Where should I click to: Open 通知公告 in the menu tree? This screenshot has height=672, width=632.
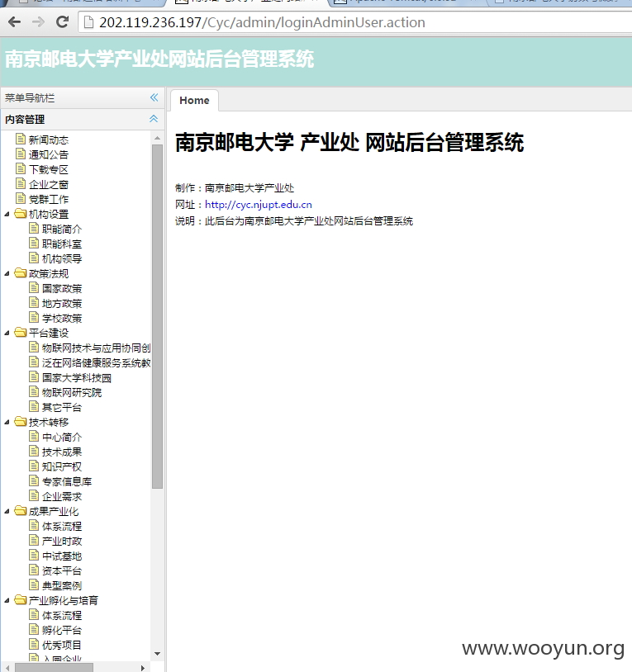49,154
